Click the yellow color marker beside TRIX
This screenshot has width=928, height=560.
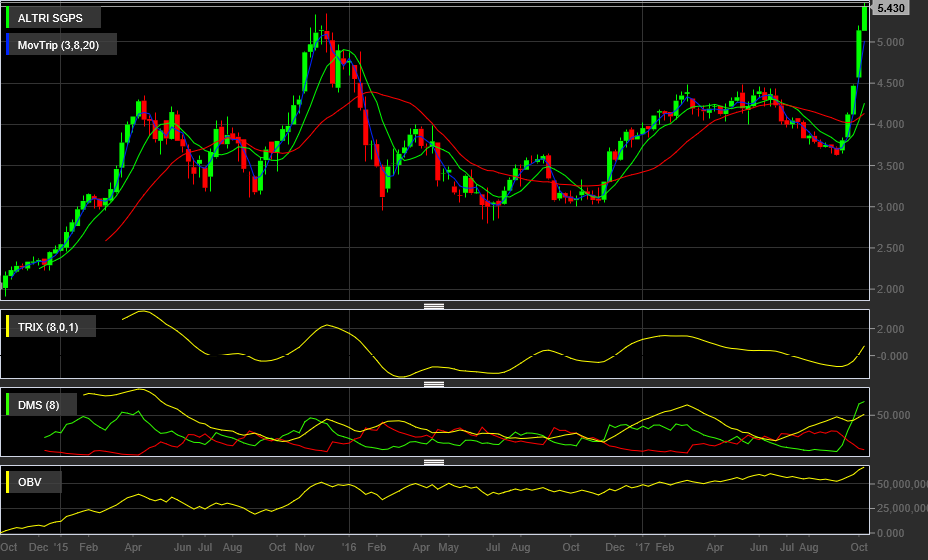7,327
